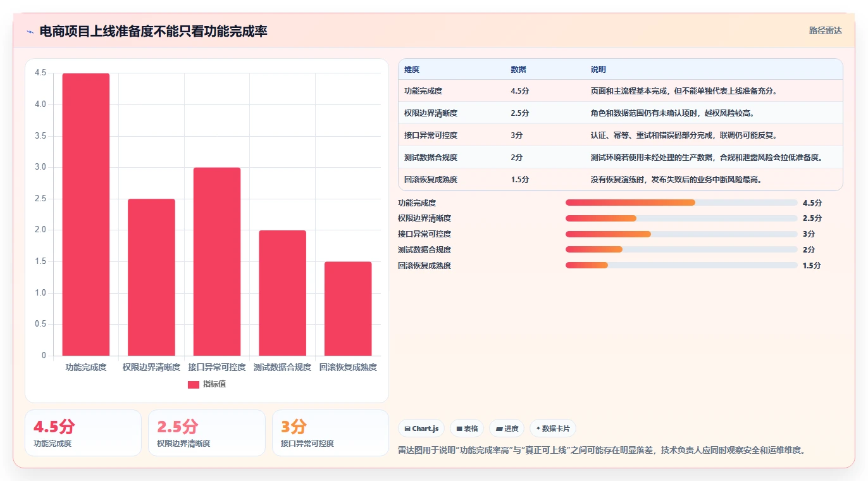Screen dimensions: 868x481
Task: Select the 数据卡片 tag chip
Action: [553, 428]
